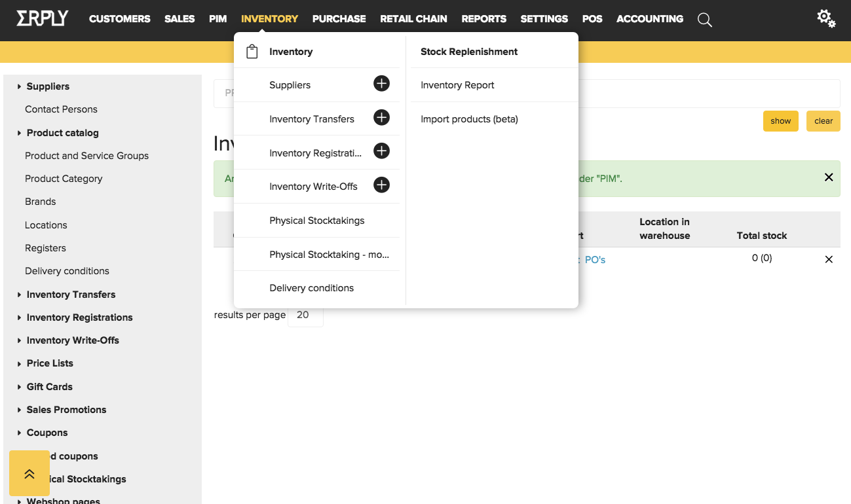Add a new supplier with plus icon
Image resolution: width=851 pixels, height=504 pixels.
381,84
